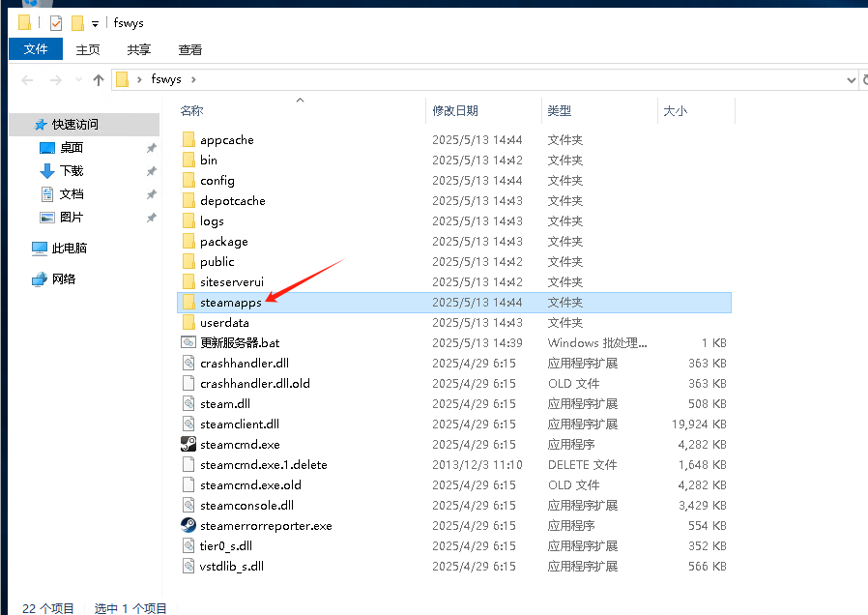Click the steamcmd.exe.1.delete file icon
The height and width of the screenshot is (615, 868).
[x=188, y=464]
